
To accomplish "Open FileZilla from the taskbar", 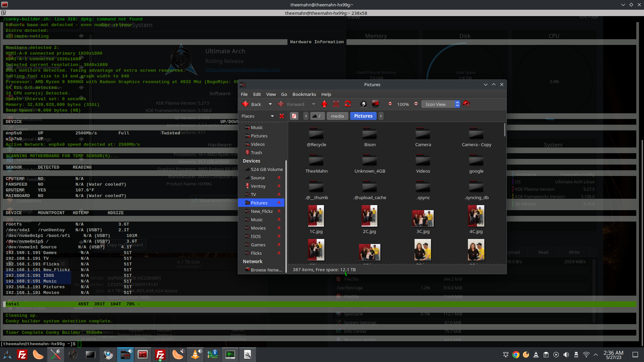I will (22, 355).
